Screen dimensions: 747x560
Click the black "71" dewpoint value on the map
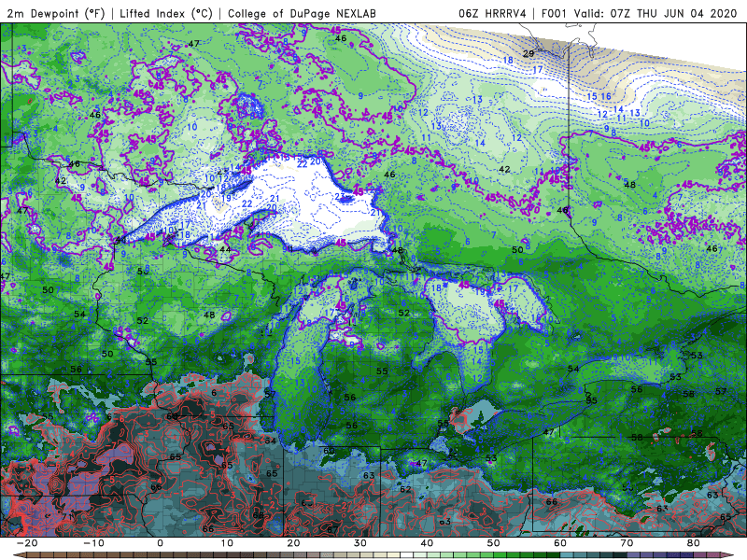tap(67, 516)
